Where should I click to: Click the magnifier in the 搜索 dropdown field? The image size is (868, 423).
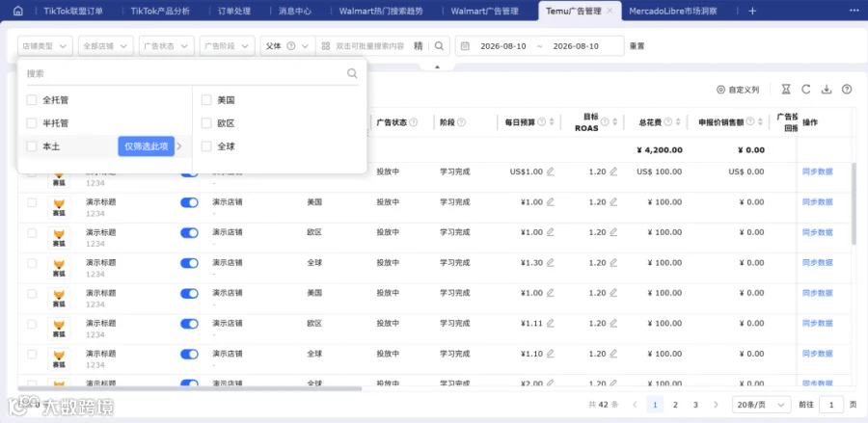(x=352, y=73)
